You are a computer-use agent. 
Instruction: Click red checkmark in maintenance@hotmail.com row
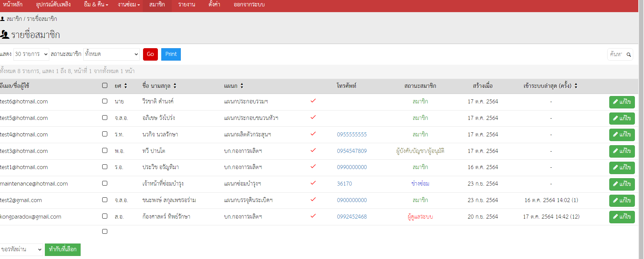[313, 183]
